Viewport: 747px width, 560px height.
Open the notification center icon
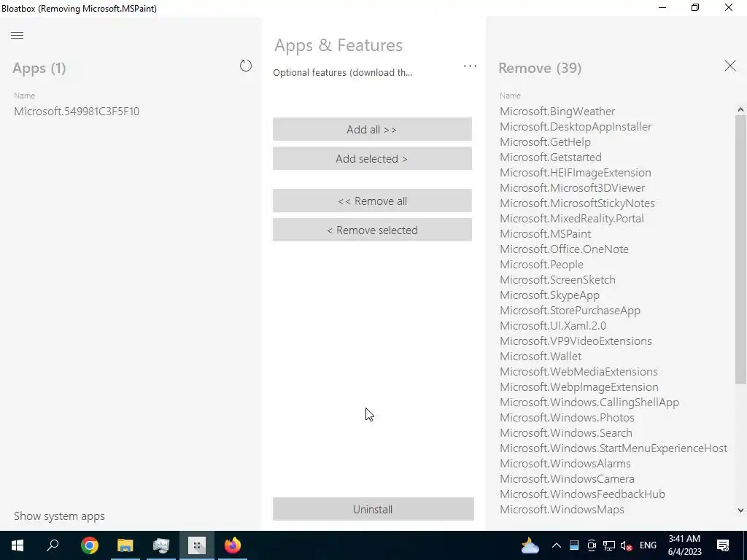pos(723,545)
